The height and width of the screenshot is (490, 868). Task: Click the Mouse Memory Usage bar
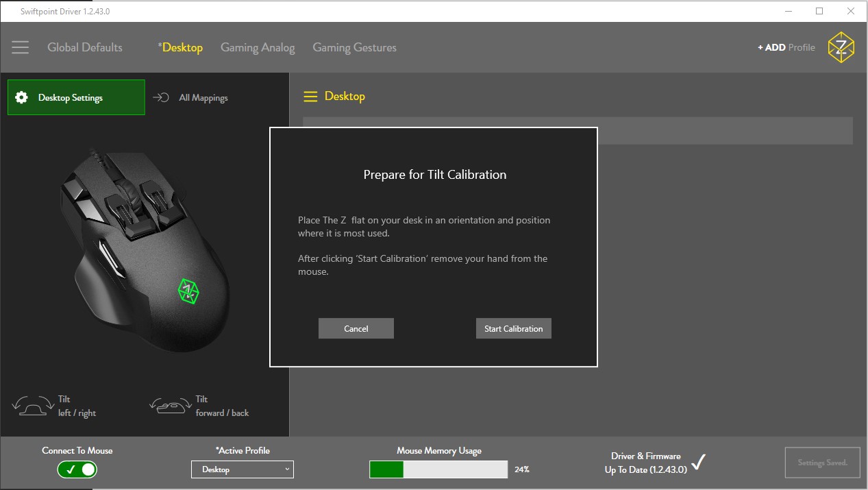click(x=438, y=469)
